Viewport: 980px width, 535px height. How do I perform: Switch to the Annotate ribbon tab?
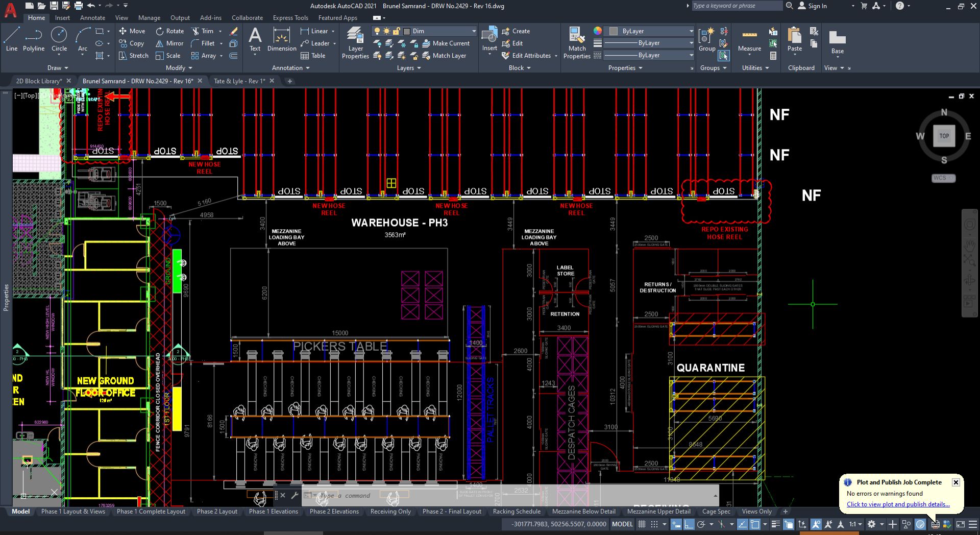pyautogui.click(x=92, y=17)
